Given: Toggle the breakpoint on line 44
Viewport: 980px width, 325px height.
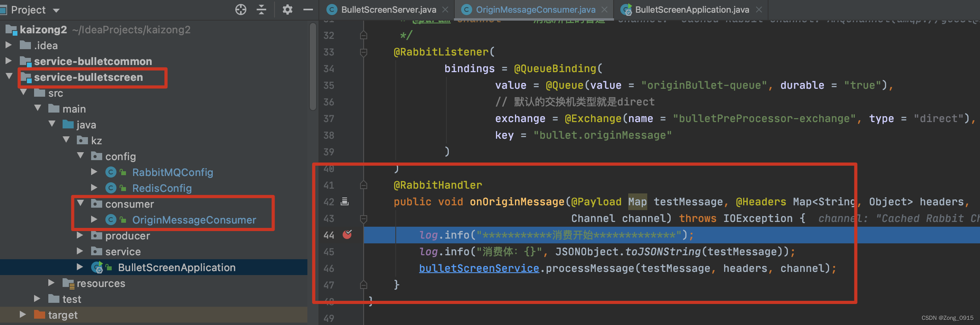Looking at the screenshot, I should click(x=347, y=235).
